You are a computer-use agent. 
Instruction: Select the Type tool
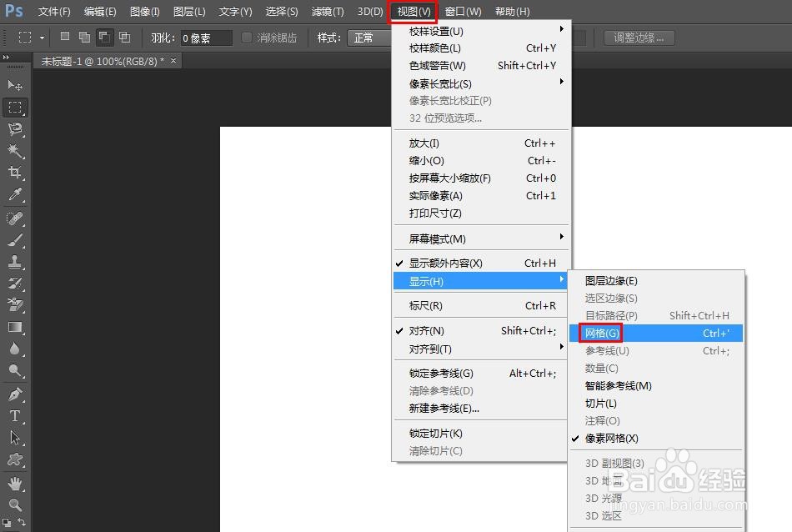point(15,416)
